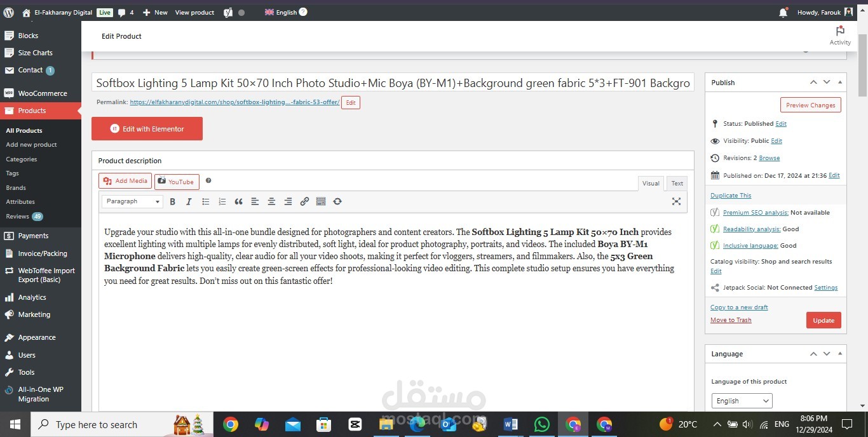The image size is (868, 437).
Task: Click the product title field
Action: click(x=393, y=83)
